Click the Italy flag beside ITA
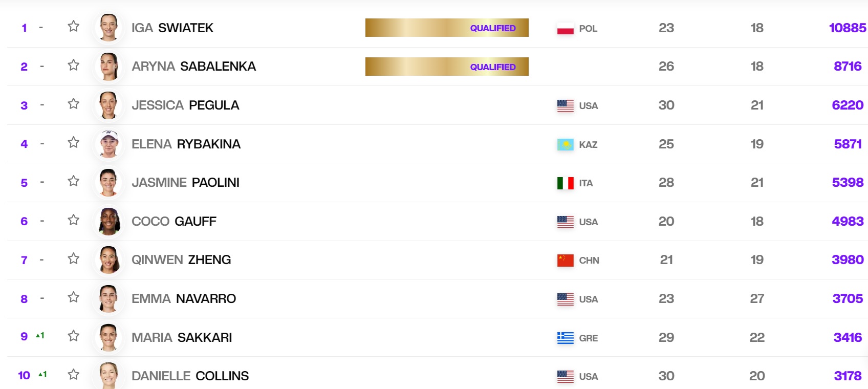Screen dimensions: 868x389 coord(565,183)
